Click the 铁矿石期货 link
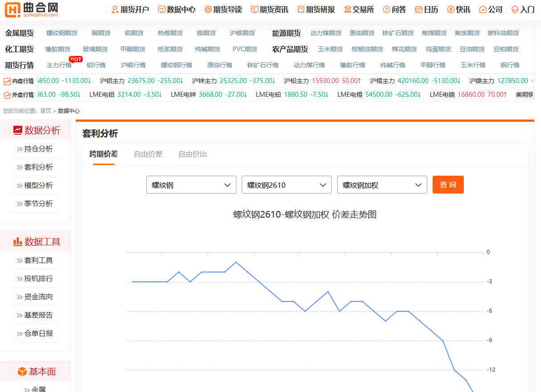Viewport: 541px width, 392px height. (x=398, y=33)
